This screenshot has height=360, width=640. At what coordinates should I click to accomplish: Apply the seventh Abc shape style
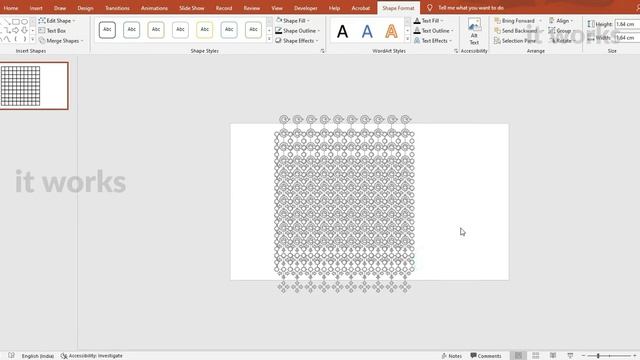[253, 30]
